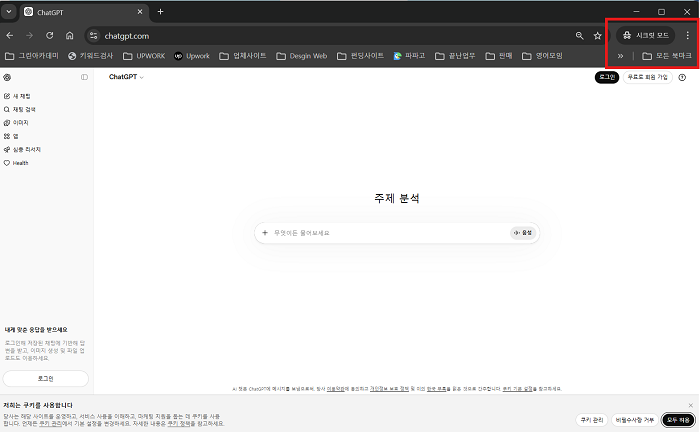Open the 그림아카데미 bookmark folder
Image resolution: width=700 pixels, height=432 pixels.
[32, 56]
